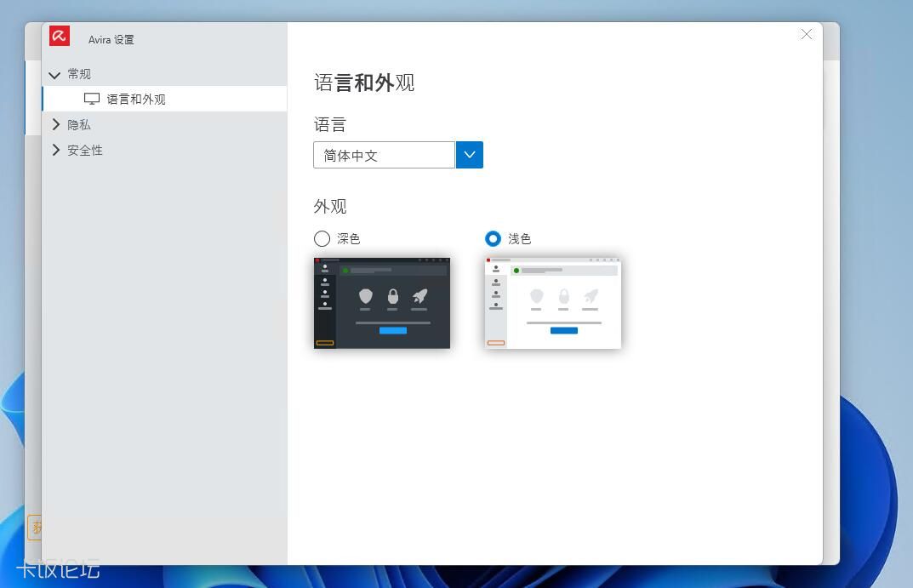
Task: Click the rocket icon in dark theme preview
Action: coord(418,296)
